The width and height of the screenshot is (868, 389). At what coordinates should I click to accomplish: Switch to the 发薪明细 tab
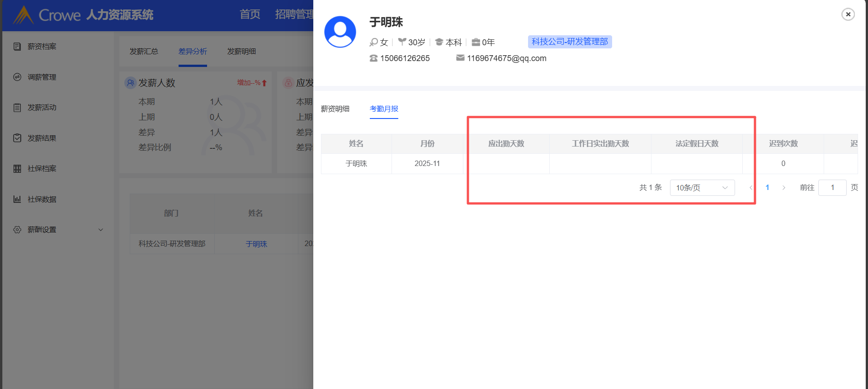click(x=241, y=52)
